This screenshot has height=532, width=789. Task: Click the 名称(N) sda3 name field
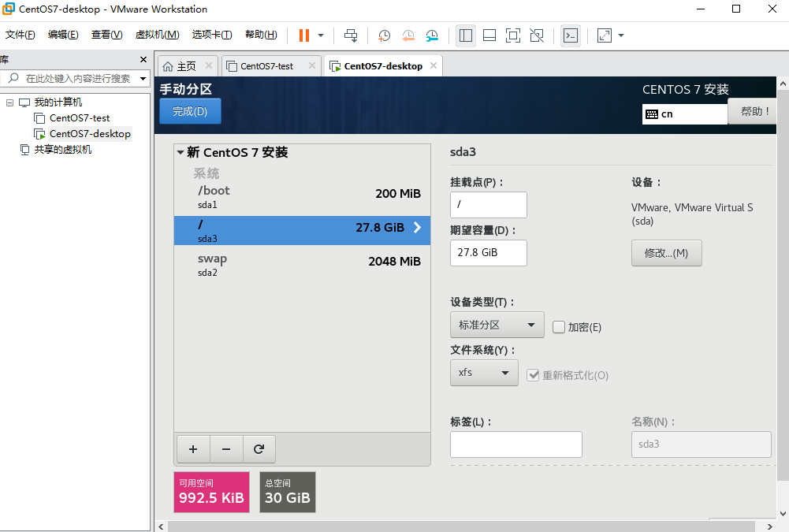(702, 445)
